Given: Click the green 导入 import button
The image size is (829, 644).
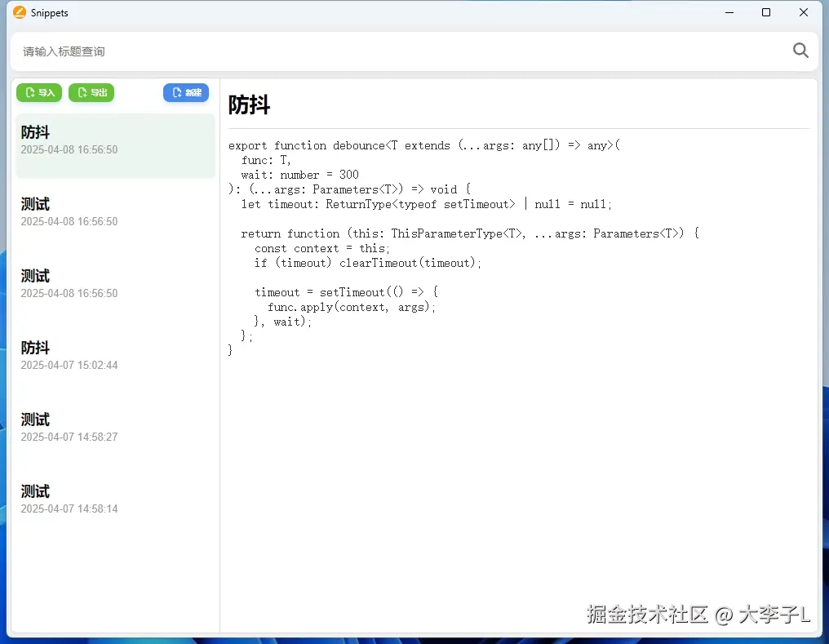Looking at the screenshot, I should click(x=38, y=92).
